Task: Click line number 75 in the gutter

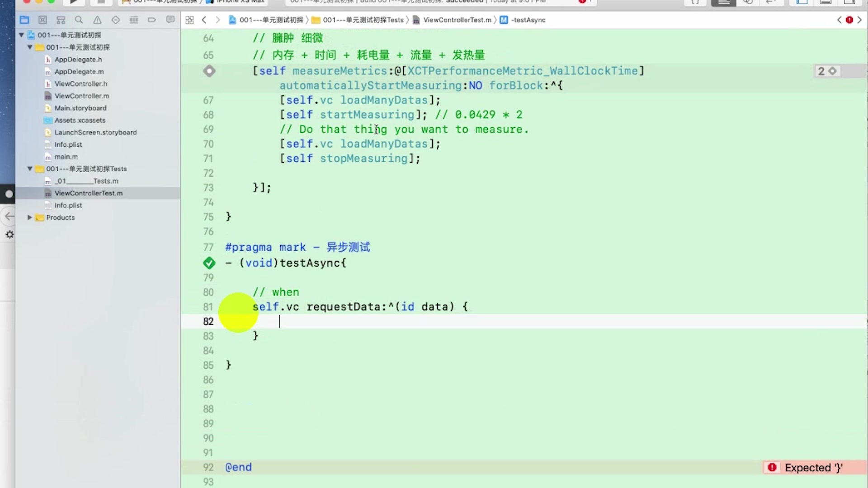Action: click(208, 217)
